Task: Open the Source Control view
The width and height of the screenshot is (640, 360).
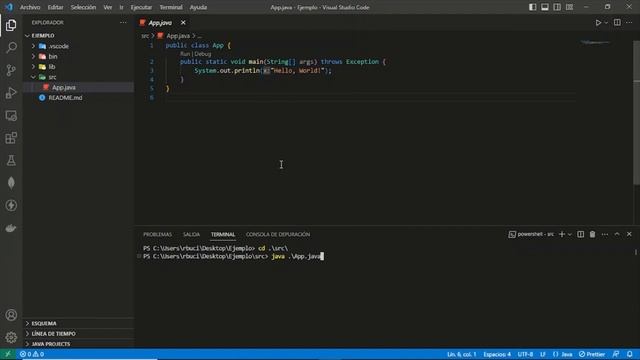Action: 11,70
